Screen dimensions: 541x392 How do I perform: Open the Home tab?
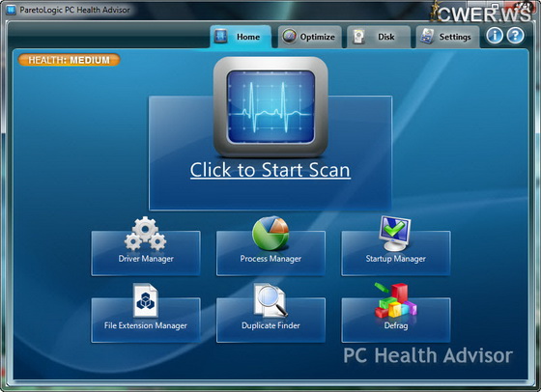click(x=241, y=37)
